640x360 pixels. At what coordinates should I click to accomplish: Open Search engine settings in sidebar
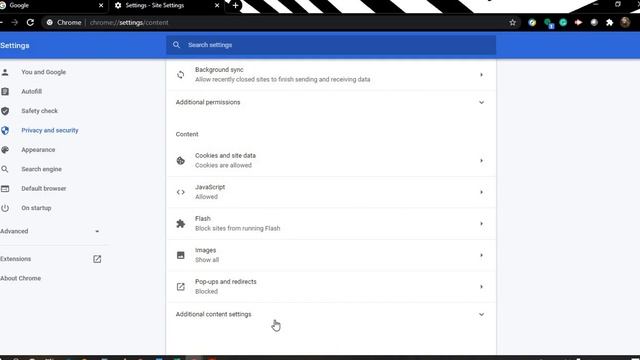42,169
